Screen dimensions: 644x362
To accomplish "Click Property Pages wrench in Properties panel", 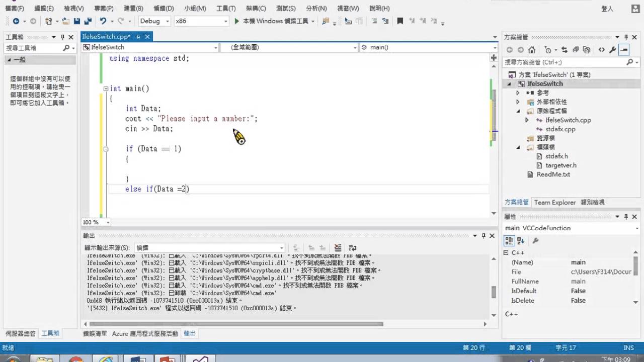I will coord(535,241).
